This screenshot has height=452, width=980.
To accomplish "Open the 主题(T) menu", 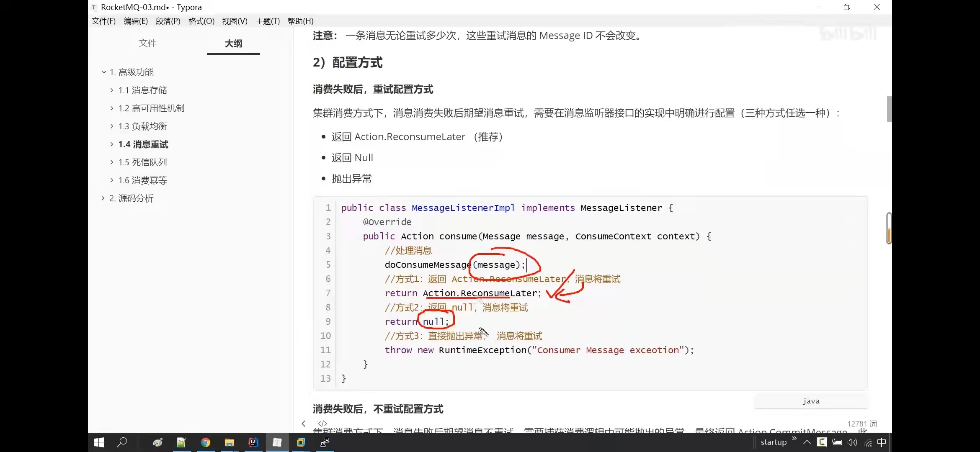I will click(267, 21).
